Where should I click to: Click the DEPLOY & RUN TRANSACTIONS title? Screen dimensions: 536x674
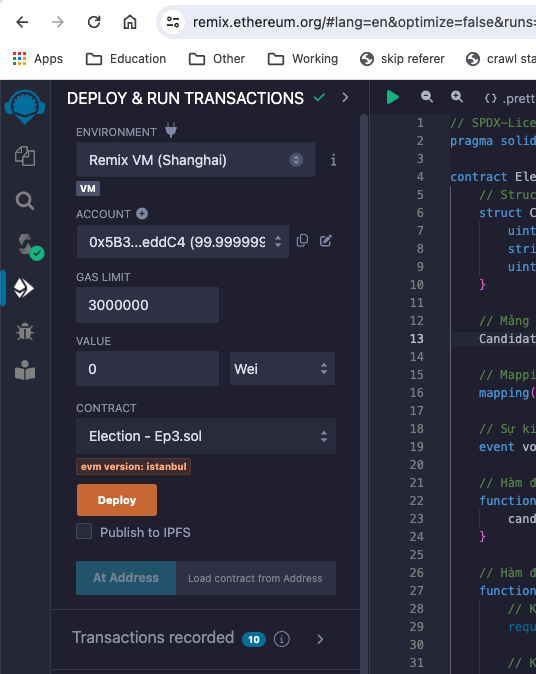[x=185, y=98]
